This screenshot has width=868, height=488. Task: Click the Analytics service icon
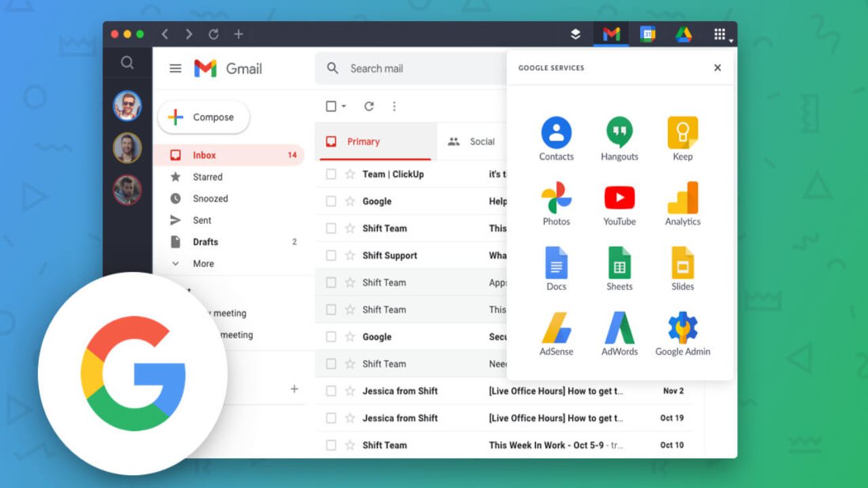click(x=682, y=199)
